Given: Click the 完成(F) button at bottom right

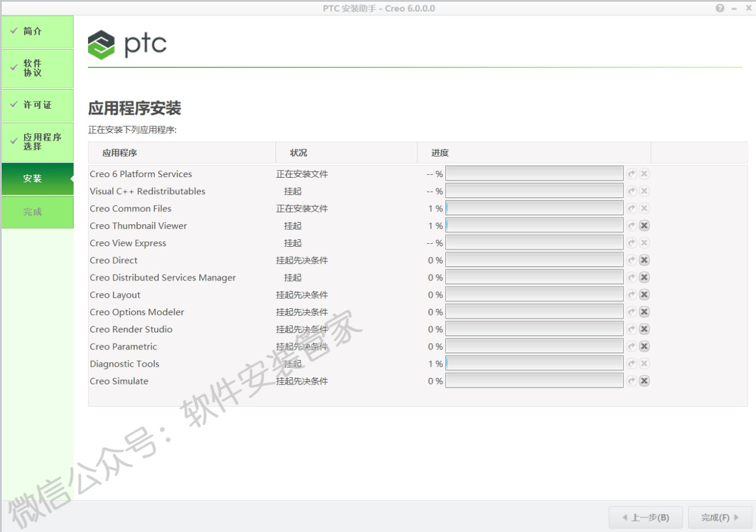Looking at the screenshot, I should click(x=720, y=517).
